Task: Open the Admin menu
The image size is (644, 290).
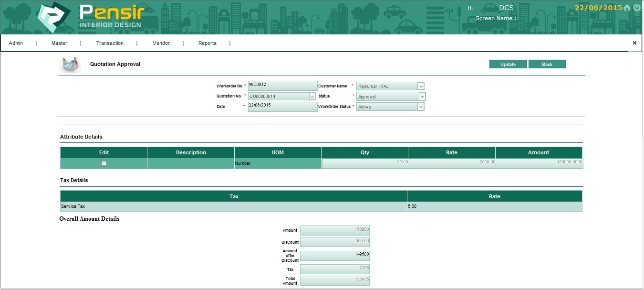Action: pyautogui.click(x=16, y=43)
